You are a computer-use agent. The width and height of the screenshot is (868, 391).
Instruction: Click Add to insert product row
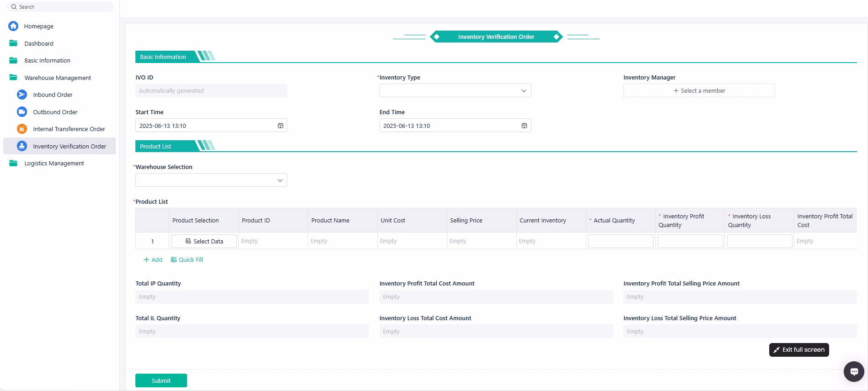click(x=153, y=259)
